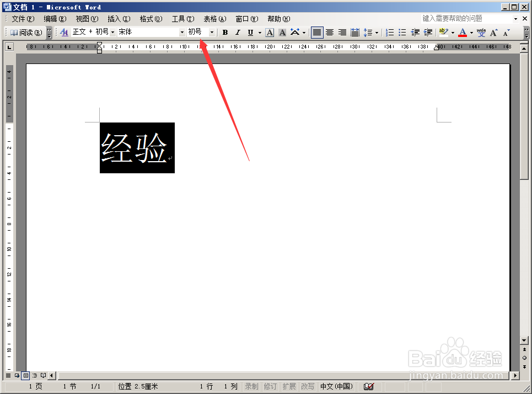Screen dimensions: 532x394
Task: Switch to Web layout view icon
Action: click(x=17, y=375)
